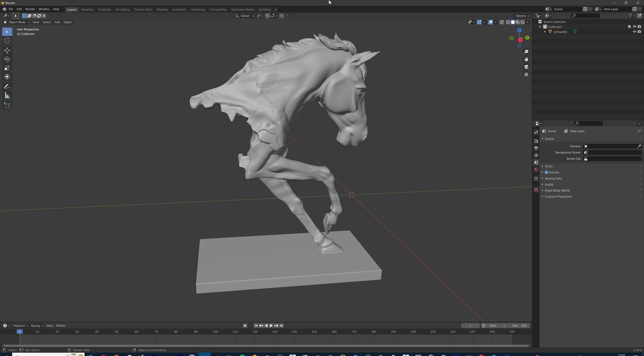This screenshot has width=644, height=356.
Task: Switch to the Geometry Nodes workspace tab
Action: [243, 10]
